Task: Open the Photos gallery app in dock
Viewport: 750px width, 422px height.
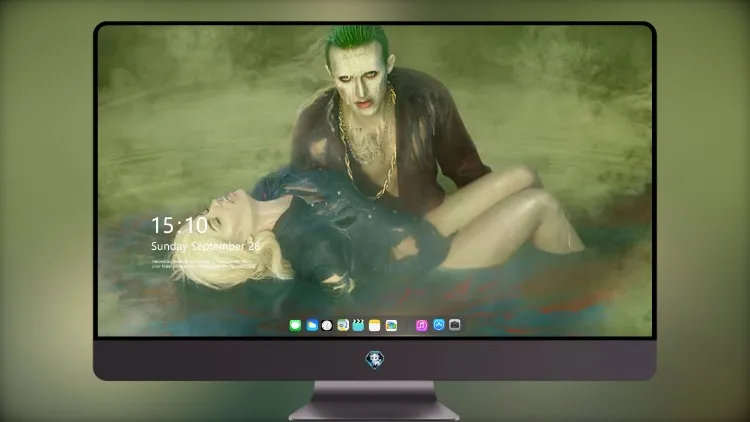Action: 391,326
